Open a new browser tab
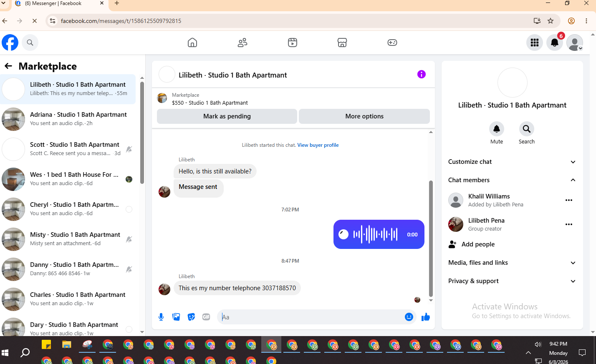The height and width of the screenshot is (364, 596). (117, 3)
